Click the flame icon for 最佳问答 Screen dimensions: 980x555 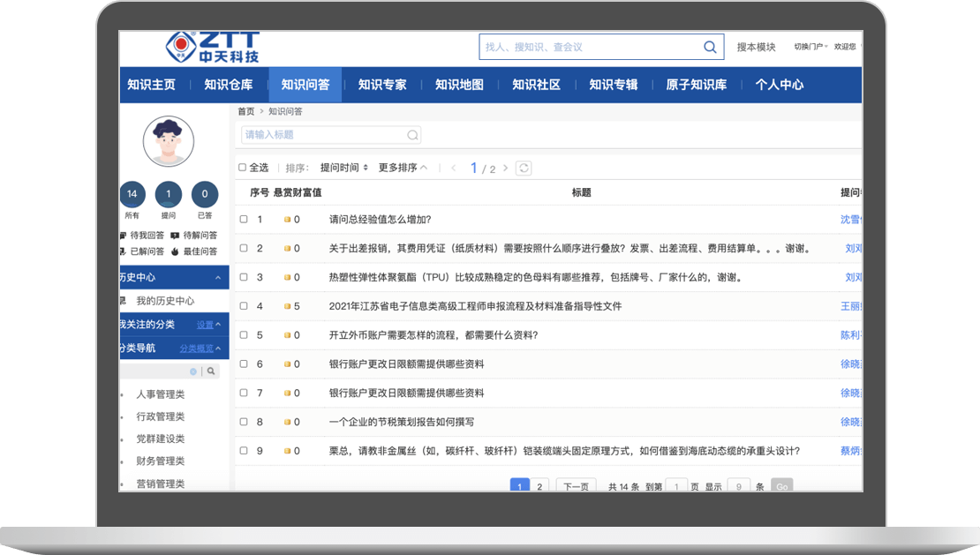click(x=175, y=251)
